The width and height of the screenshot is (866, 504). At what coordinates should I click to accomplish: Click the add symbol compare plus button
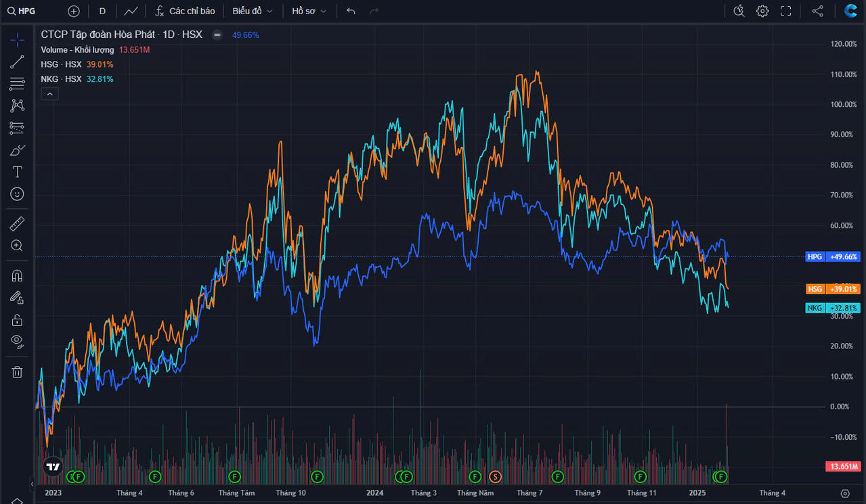click(74, 11)
